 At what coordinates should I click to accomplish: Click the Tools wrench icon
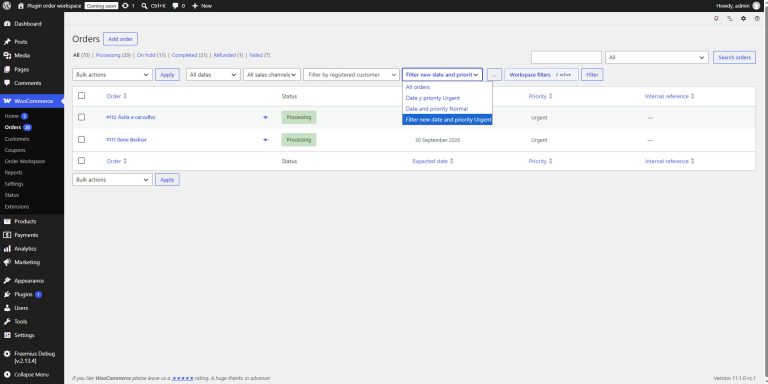[x=7, y=321]
